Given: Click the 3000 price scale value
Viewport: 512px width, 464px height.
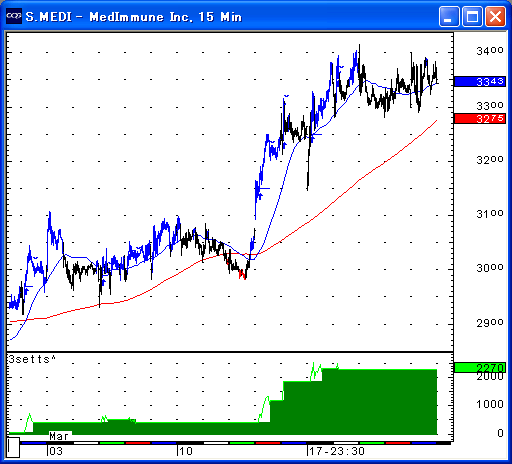Looking at the screenshot, I should 490,268.
